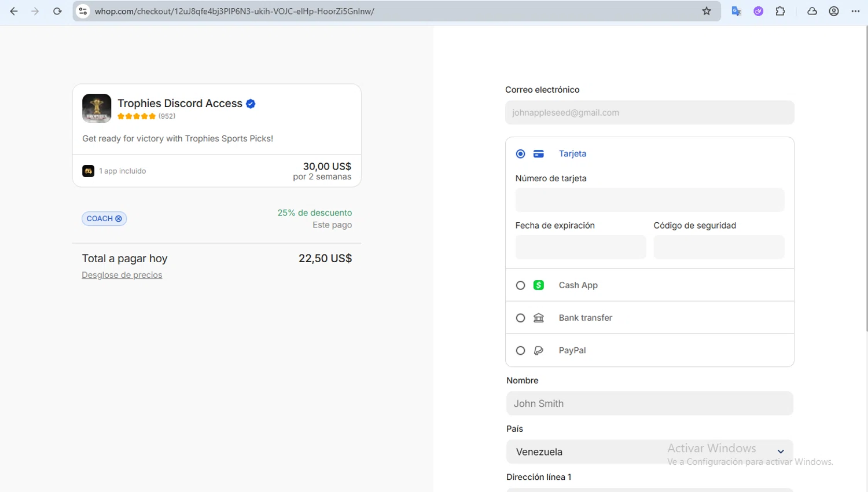
Task: Select Bank transfer radio button
Action: coord(520,318)
